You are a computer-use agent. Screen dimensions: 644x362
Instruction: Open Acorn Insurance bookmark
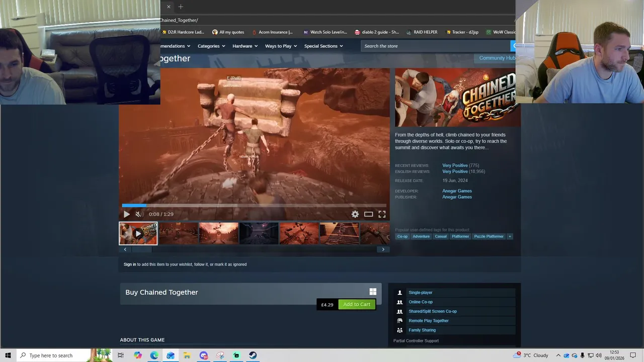272,32
